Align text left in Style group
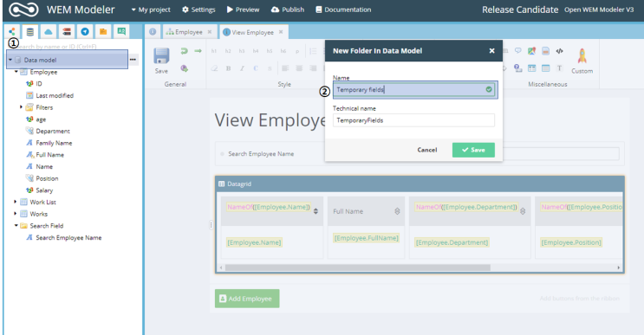This screenshot has height=335, width=644. [285, 68]
